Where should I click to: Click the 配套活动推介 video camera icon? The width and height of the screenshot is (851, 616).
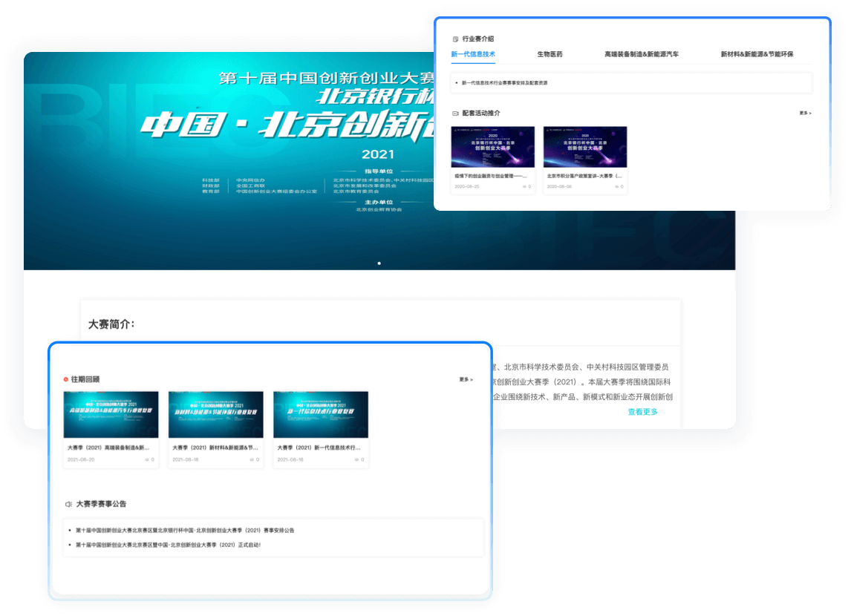[x=454, y=113]
